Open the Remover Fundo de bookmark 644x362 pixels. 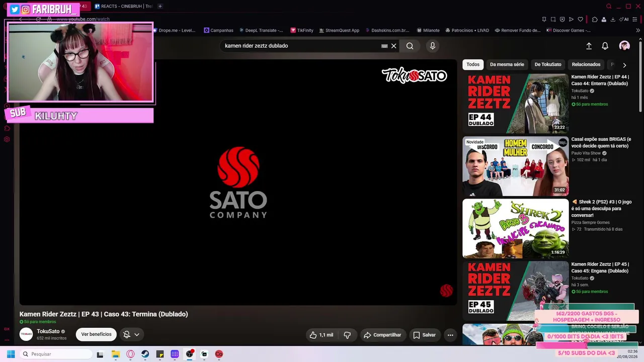517,30
